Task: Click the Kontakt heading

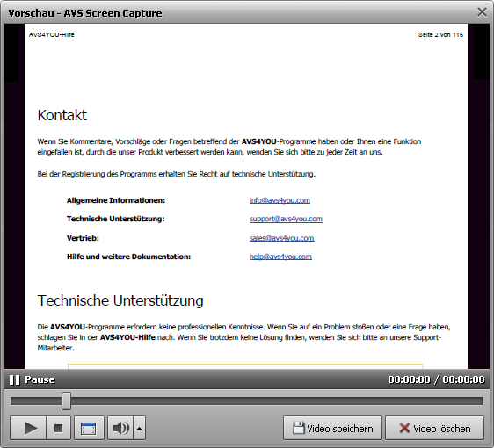Action: click(x=62, y=115)
